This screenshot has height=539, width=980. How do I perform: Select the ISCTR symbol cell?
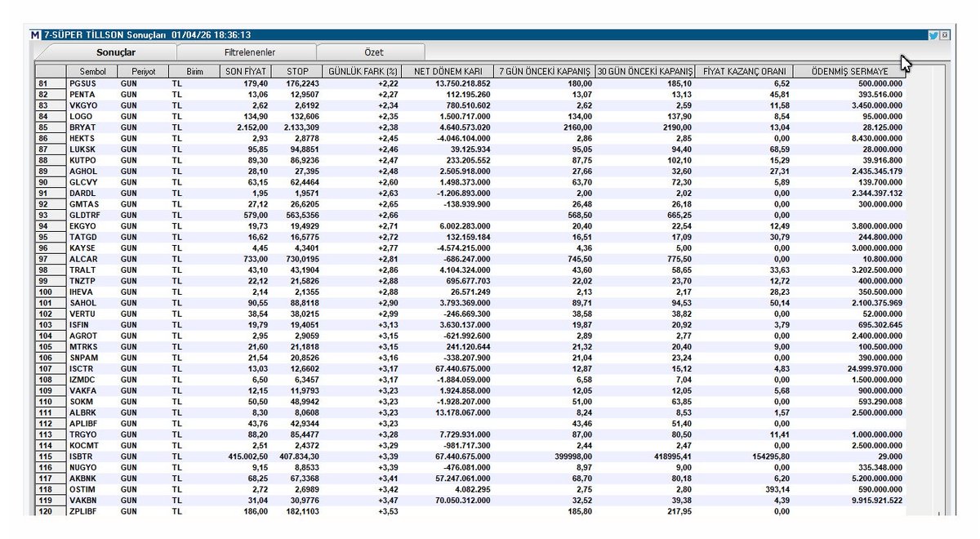(92, 370)
